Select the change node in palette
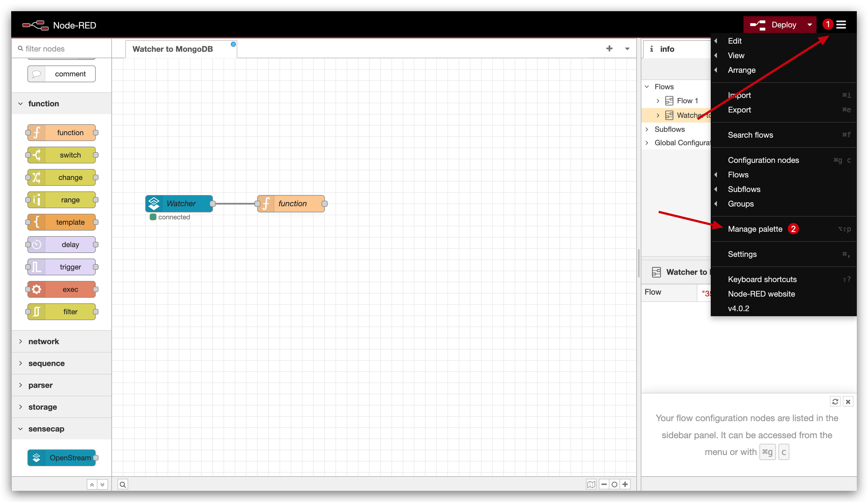868x502 pixels. [62, 177]
